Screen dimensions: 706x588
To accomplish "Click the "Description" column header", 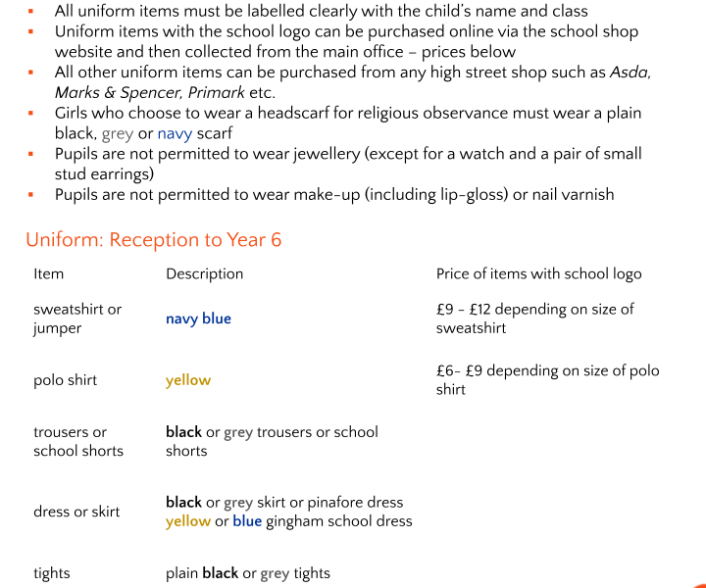I will (204, 273).
